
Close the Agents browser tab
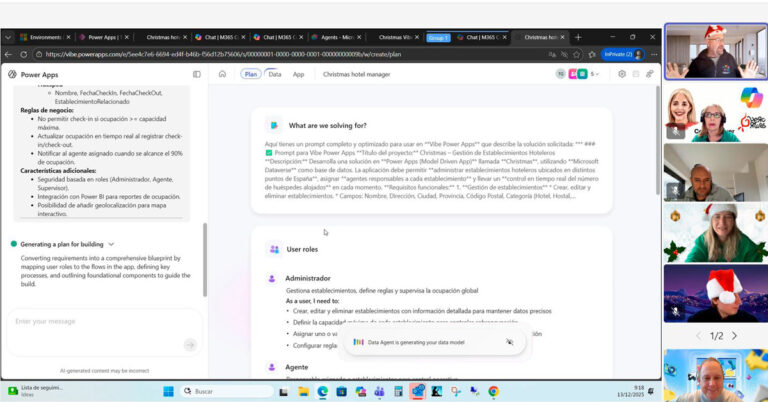359,37
